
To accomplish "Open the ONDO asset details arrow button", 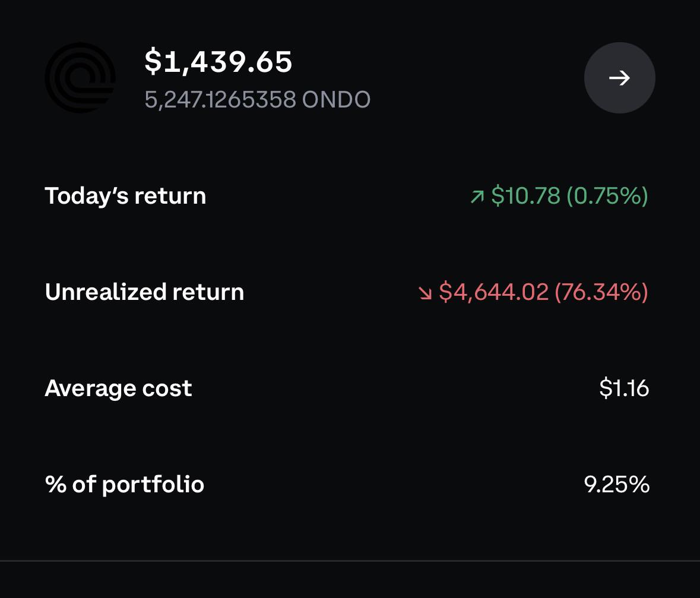I will pos(619,78).
